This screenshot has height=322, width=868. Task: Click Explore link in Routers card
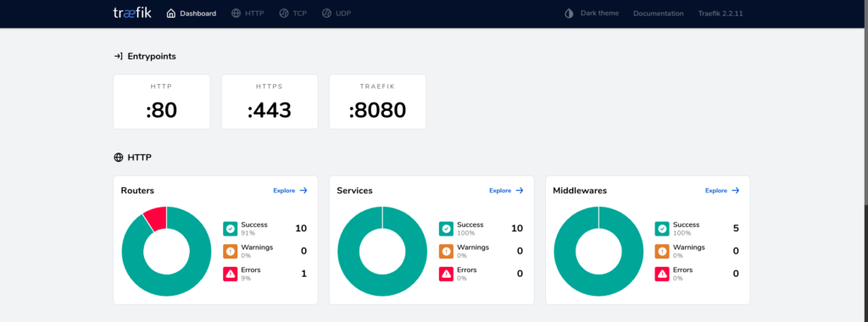(290, 191)
